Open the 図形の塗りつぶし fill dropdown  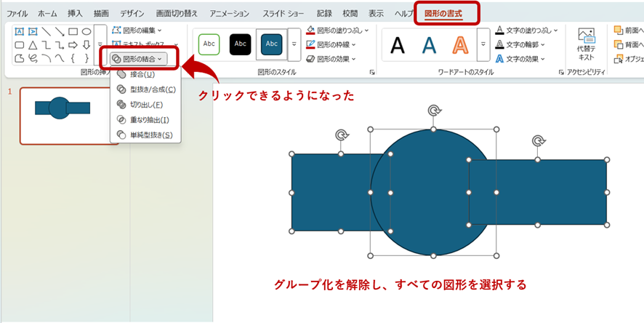tap(337, 31)
